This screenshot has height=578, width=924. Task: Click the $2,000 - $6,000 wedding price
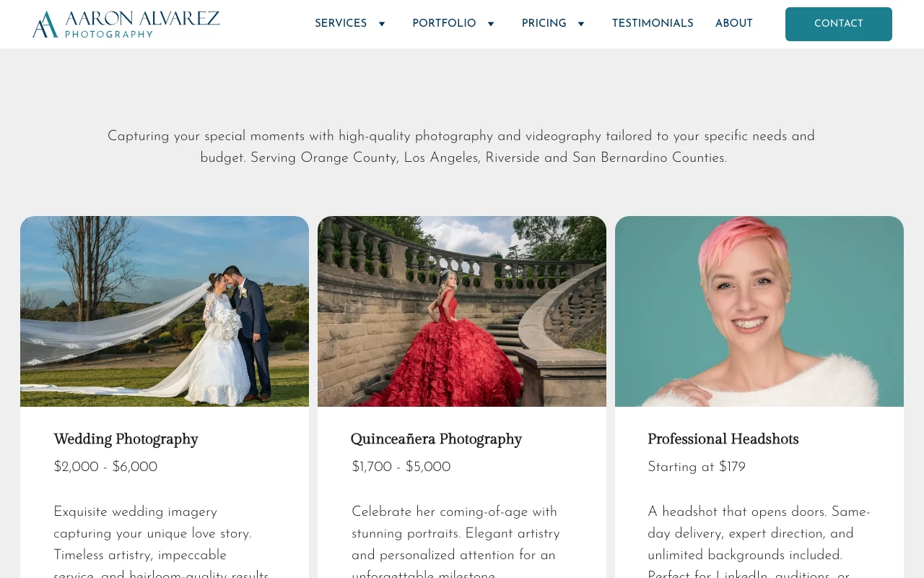coord(105,467)
